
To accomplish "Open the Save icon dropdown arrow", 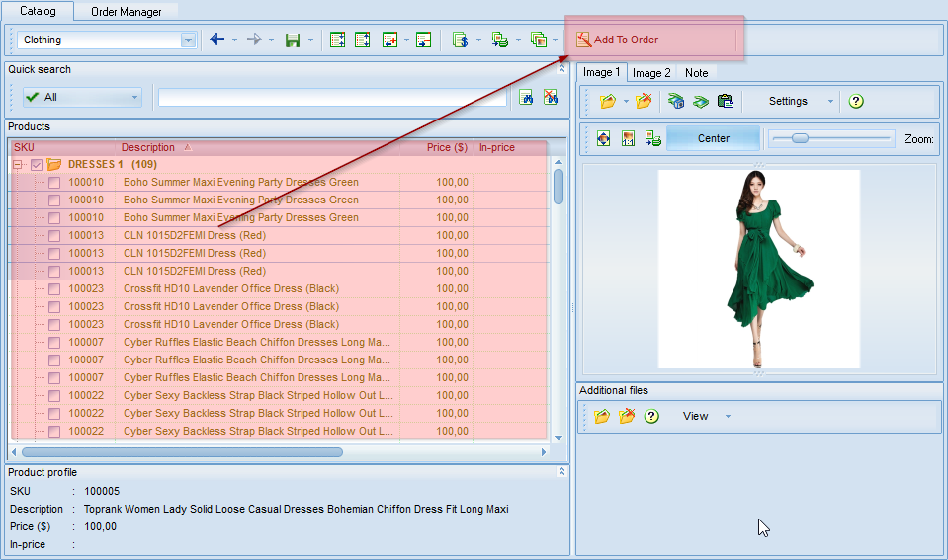I will (310, 40).
